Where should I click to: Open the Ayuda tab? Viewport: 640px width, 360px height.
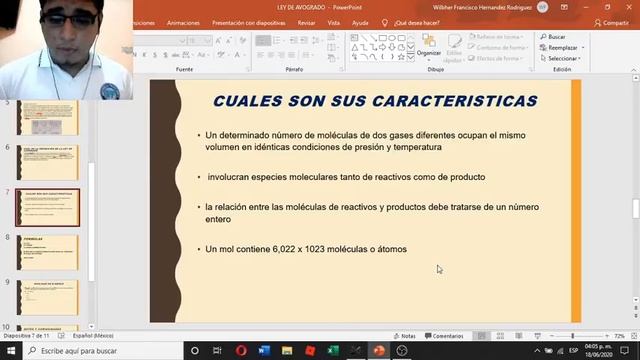pos(360,23)
